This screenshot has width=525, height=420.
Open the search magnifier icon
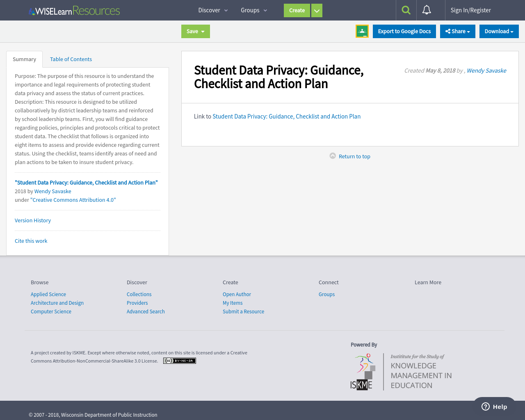pos(406,10)
